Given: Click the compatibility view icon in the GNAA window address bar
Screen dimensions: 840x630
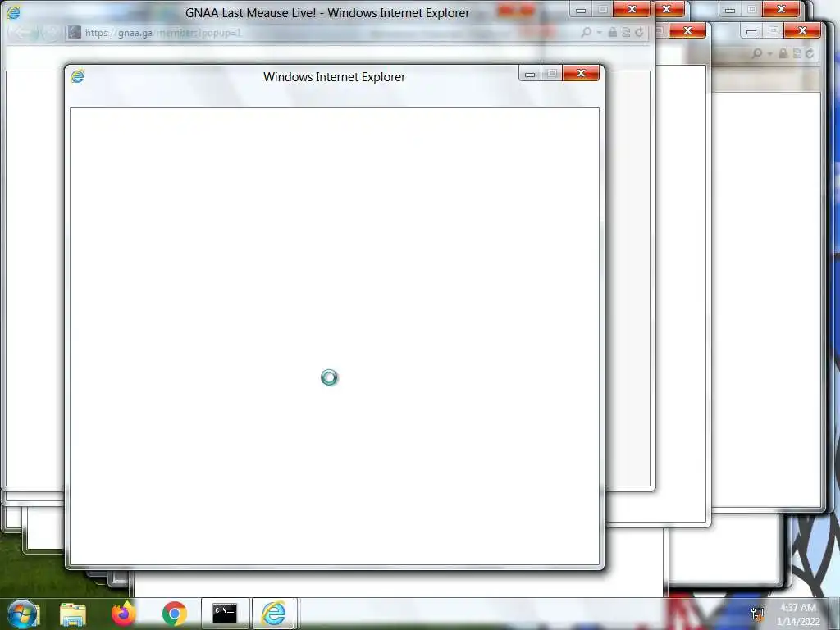Looking at the screenshot, I should (x=626, y=33).
